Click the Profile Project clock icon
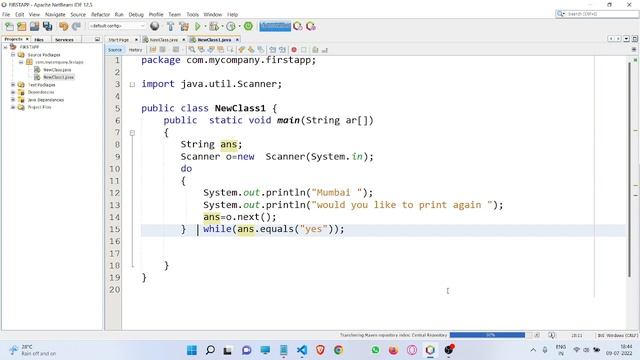This screenshot has height=360, width=640. tap(231, 27)
